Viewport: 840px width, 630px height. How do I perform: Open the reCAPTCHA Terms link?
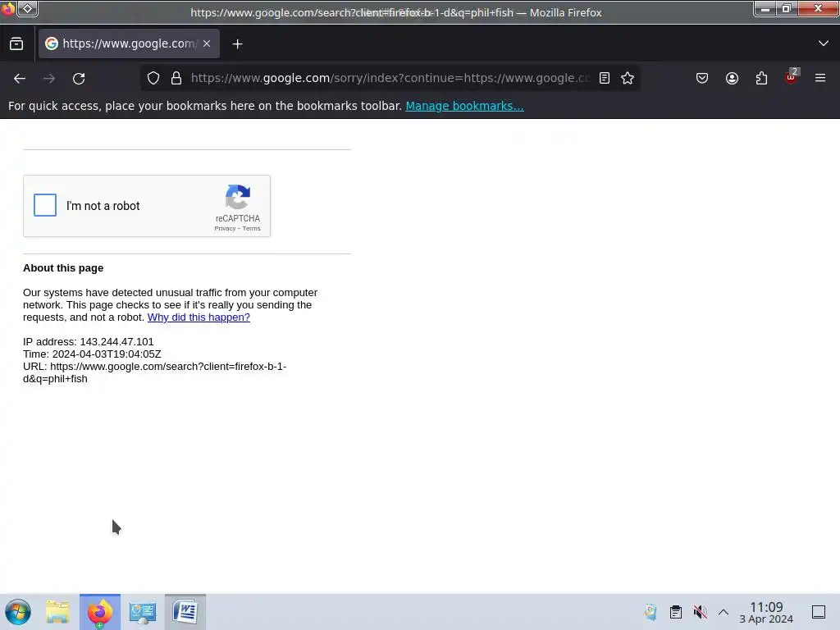click(x=251, y=229)
